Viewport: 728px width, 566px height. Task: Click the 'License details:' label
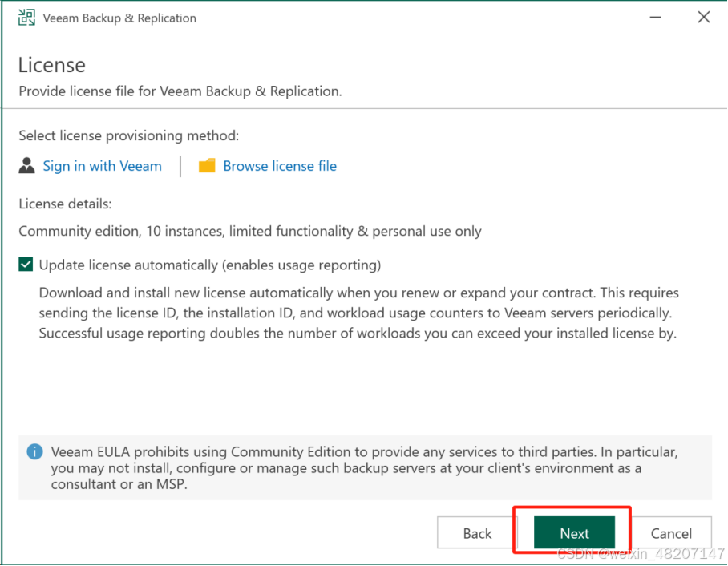coord(65,204)
